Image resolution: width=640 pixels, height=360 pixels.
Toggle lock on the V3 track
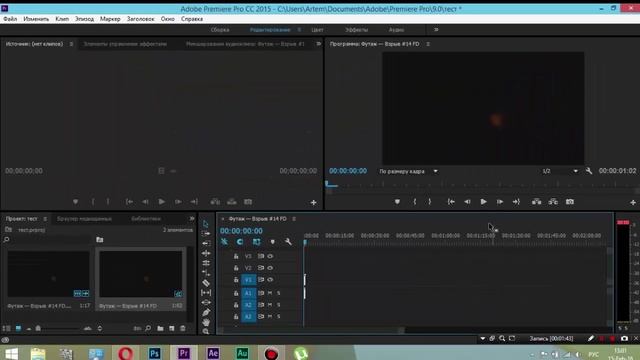point(236,256)
